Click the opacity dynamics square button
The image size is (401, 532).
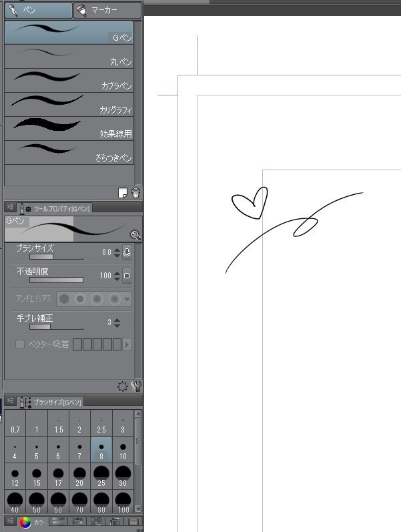coord(127,276)
